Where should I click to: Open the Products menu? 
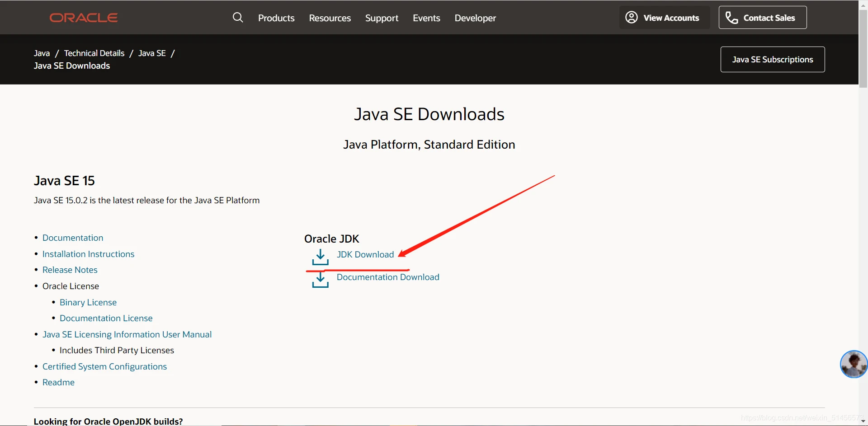pos(276,18)
